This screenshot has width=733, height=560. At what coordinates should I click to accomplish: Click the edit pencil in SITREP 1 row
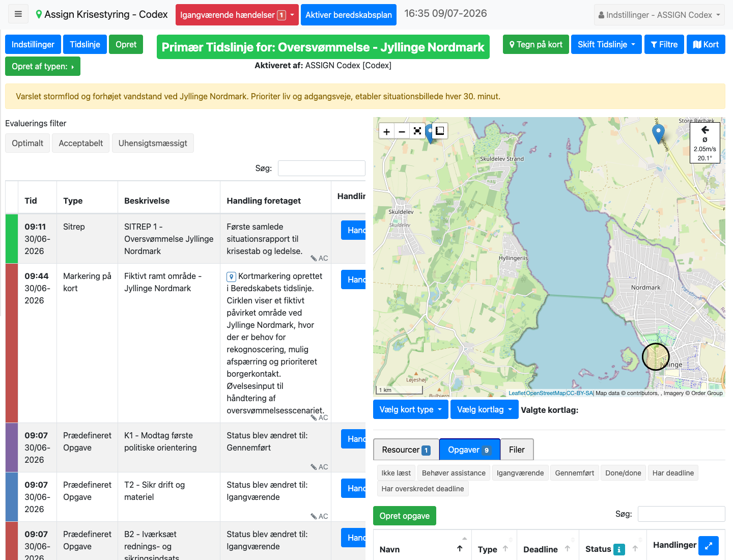pos(314,259)
